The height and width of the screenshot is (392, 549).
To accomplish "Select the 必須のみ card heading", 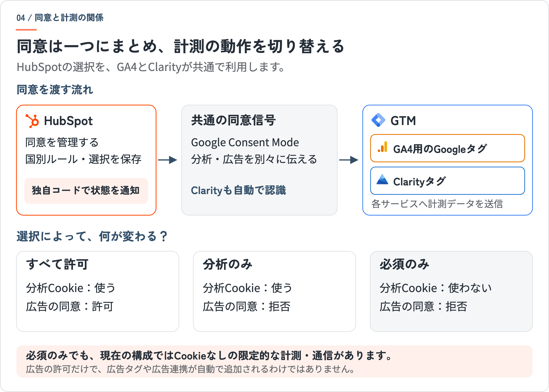I will pyautogui.click(x=404, y=264).
